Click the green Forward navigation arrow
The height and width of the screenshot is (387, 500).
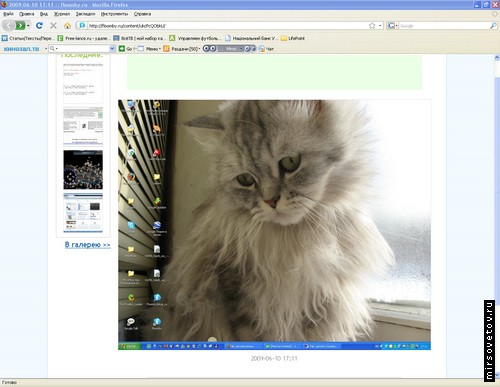20,25
